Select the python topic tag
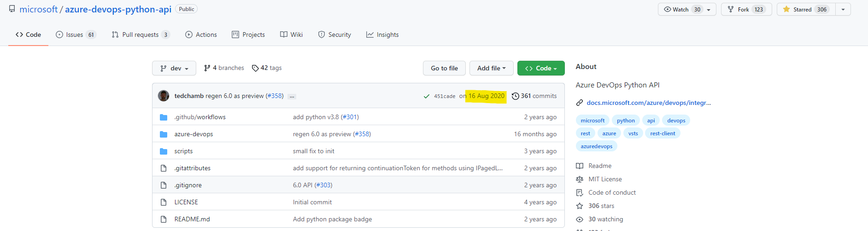Screen dimensions: 868x231 tap(626, 121)
